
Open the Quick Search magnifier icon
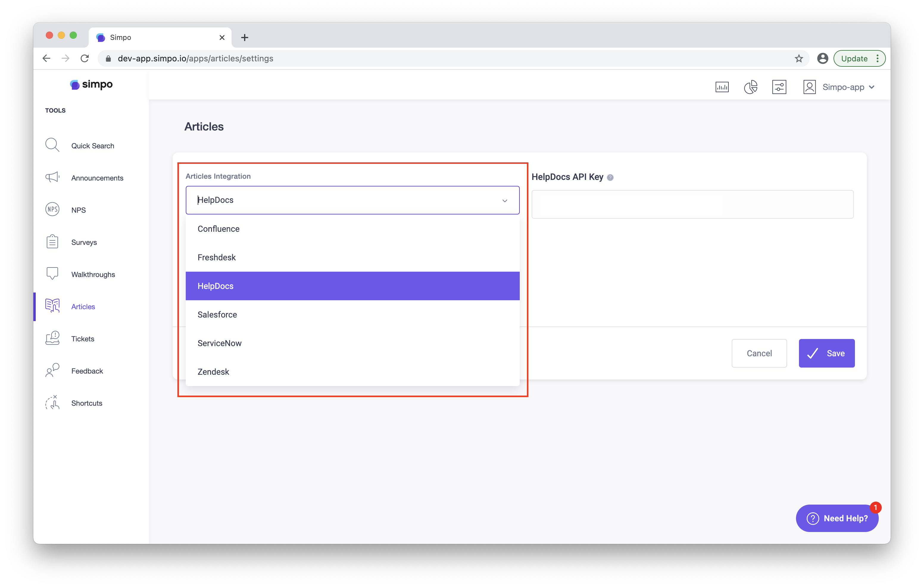click(x=52, y=145)
